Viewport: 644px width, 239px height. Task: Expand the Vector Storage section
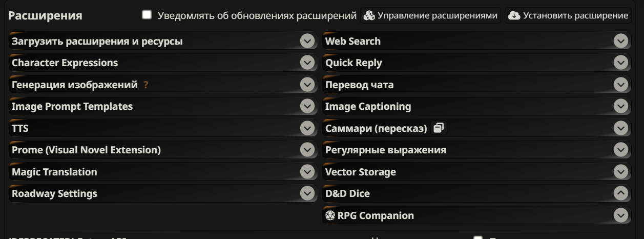tap(476, 172)
